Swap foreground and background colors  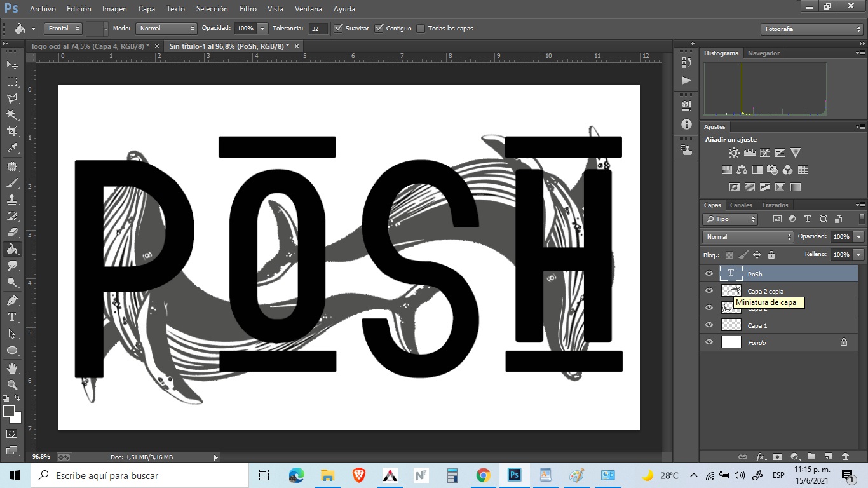tap(17, 398)
